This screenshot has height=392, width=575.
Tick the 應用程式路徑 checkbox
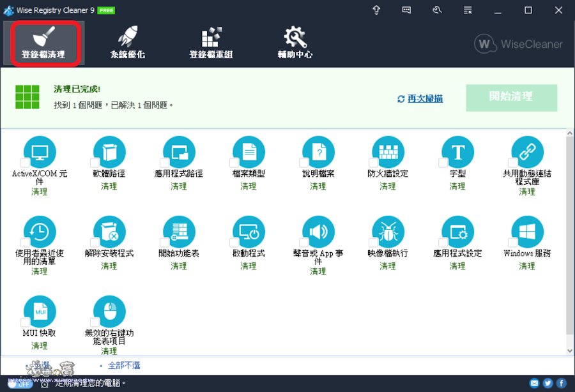coord(165,163)
